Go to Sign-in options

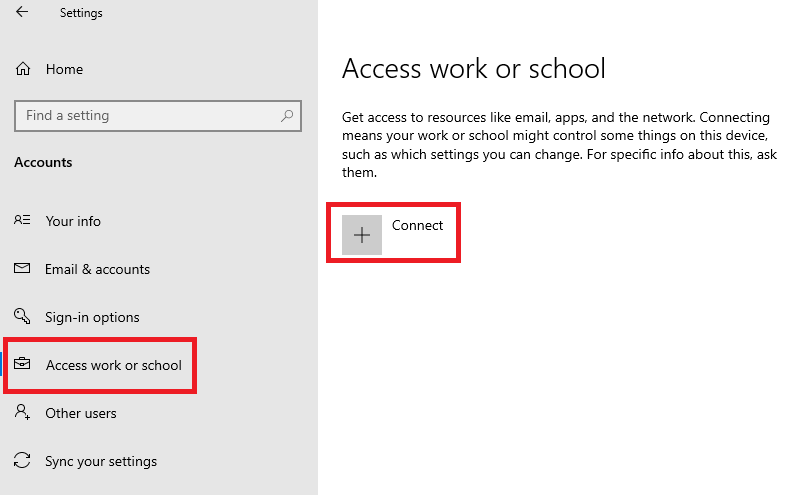[92, 318]
